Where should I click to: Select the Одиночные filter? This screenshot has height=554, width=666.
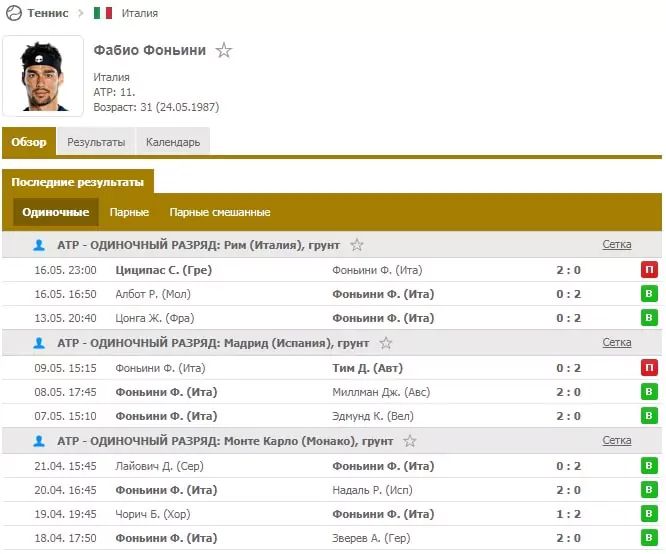click(56, 212)
